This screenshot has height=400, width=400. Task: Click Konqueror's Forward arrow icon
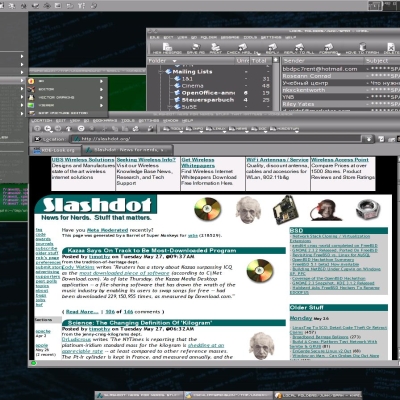tap(58, 128)
